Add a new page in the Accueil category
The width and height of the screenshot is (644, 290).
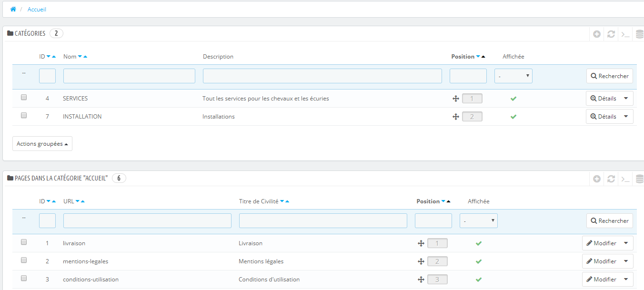click(x=597, y=179)
